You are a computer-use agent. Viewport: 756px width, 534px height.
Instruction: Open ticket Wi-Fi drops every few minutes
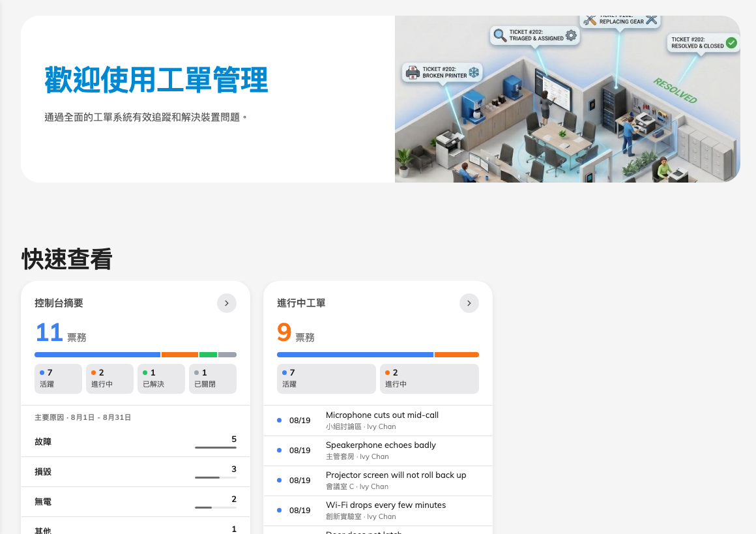tap(378, 511)
